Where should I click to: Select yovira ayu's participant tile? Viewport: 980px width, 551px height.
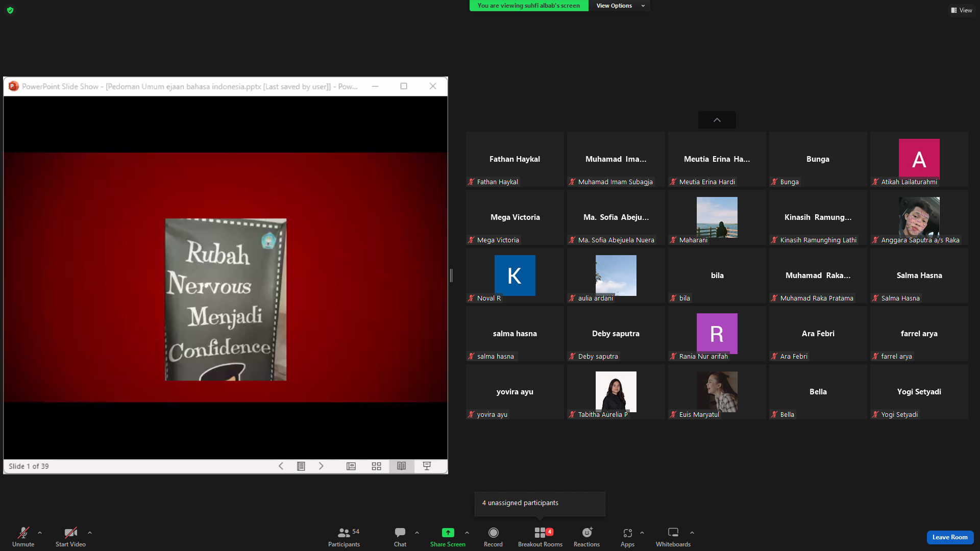tap(515, 392)
